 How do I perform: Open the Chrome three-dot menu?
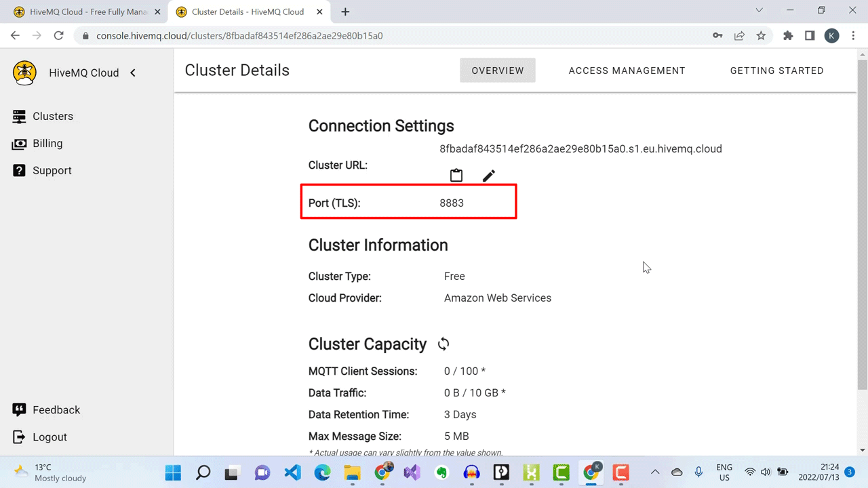[x=853, y=36]
